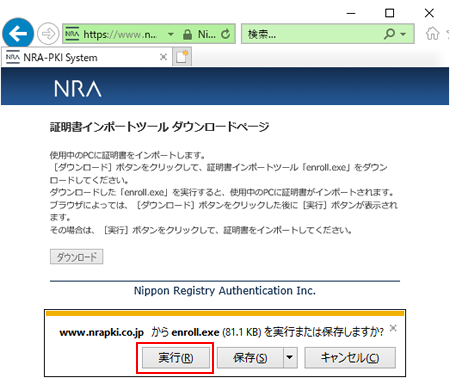Close the download notification bar

393,328
